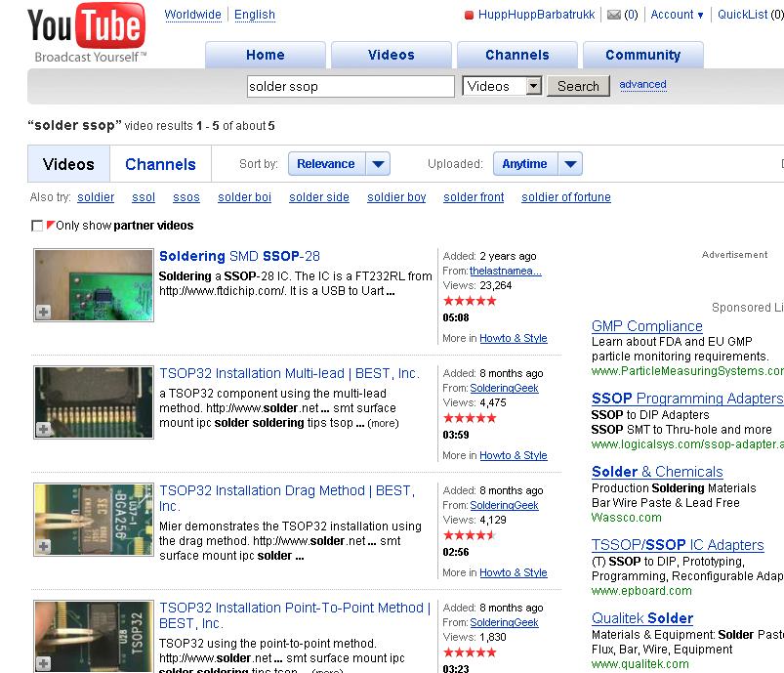Open the TSOP32 Drag Method video thumbnail
The width and height of the screenshot is (784, 673).
coord(94,520)
